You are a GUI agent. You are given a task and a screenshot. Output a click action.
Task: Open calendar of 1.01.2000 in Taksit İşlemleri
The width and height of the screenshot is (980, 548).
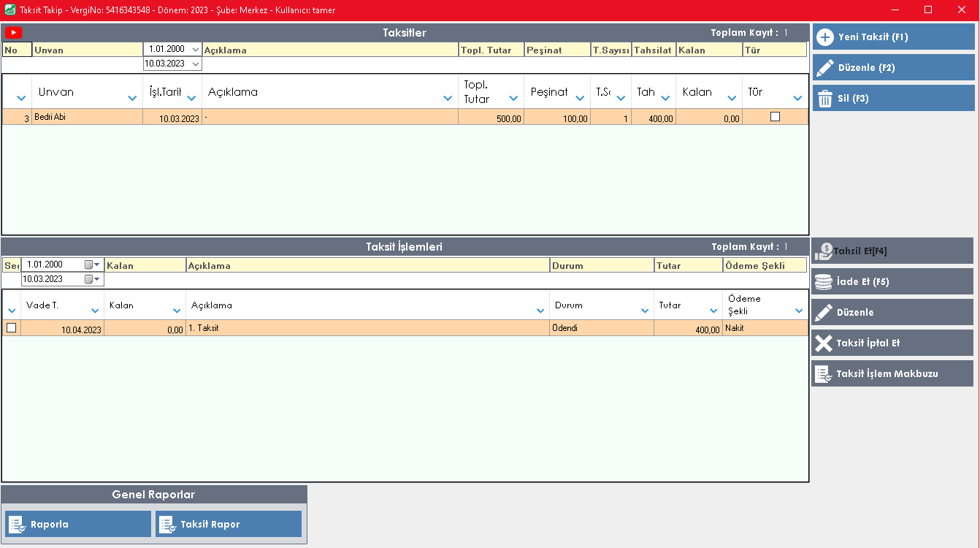(x=93, y=265)
